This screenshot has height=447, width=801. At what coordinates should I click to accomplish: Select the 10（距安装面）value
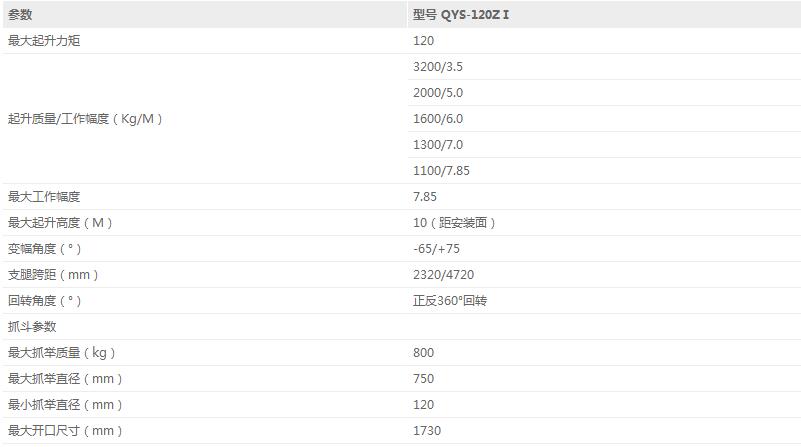pos(455,223)
